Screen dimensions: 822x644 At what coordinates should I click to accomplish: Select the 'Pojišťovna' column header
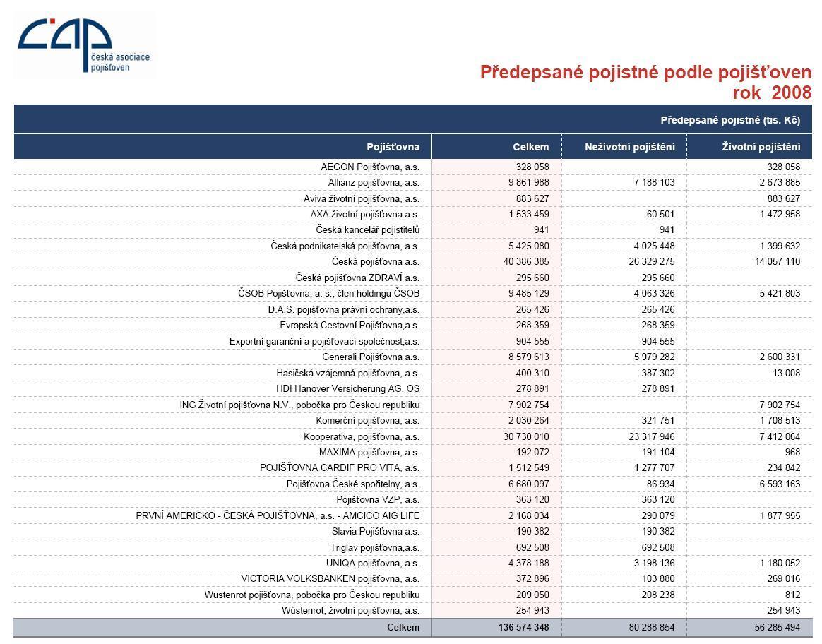tap(393, 147)
